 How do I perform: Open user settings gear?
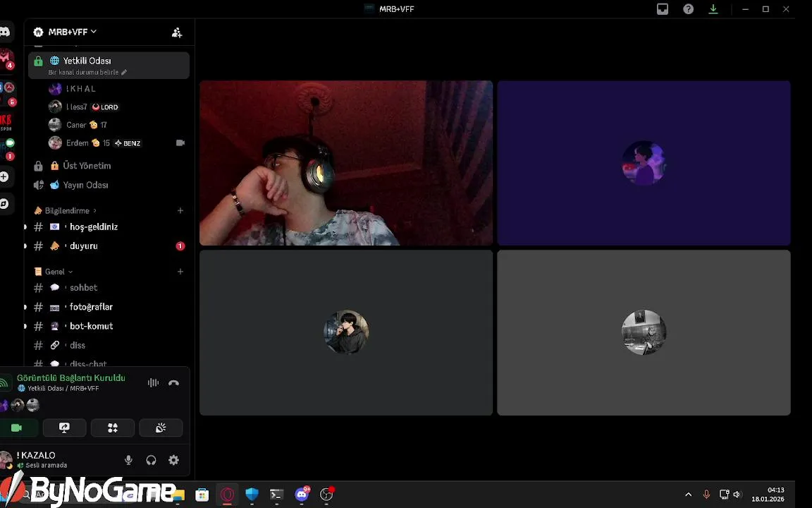pos(173,460)
